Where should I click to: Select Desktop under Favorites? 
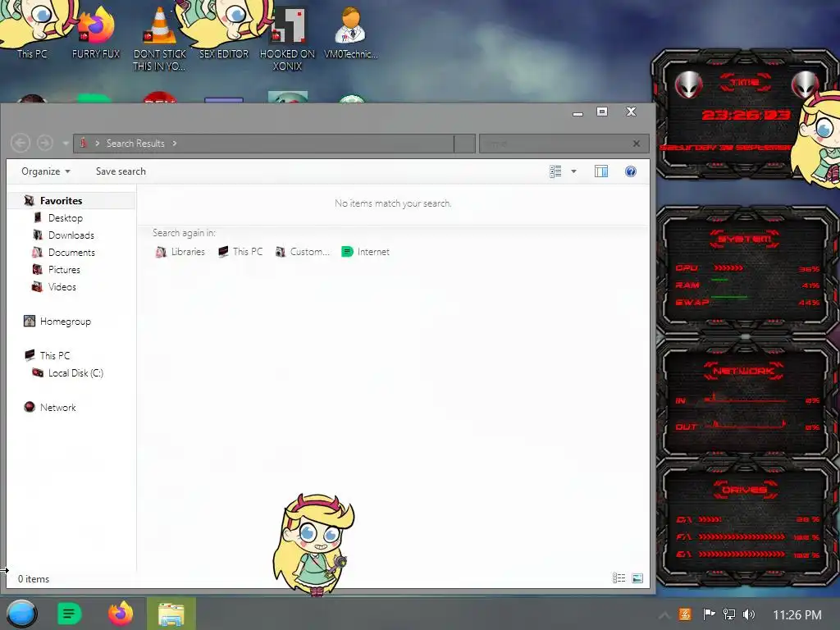66,218
